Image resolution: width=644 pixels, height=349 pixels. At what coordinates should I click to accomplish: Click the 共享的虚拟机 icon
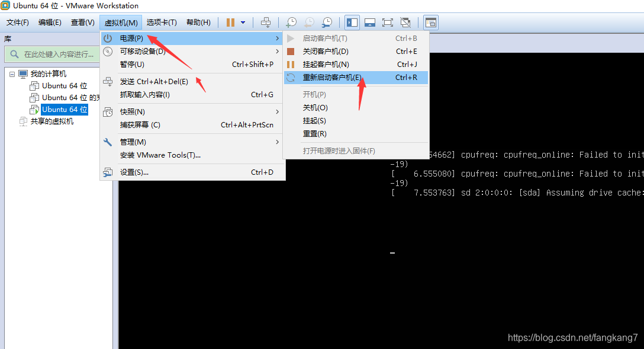click(24, 121)
